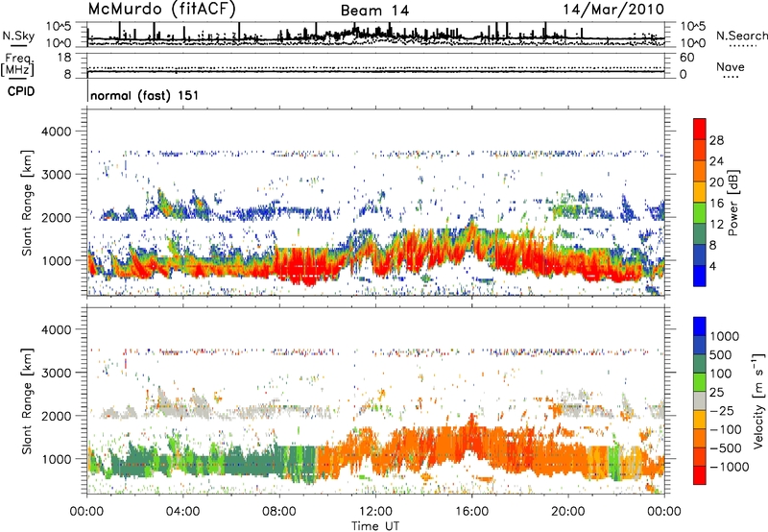The image size is (768, 532).
Task: Click the "-100" label on Velocity scale
Action: click(x=728, y=429)
